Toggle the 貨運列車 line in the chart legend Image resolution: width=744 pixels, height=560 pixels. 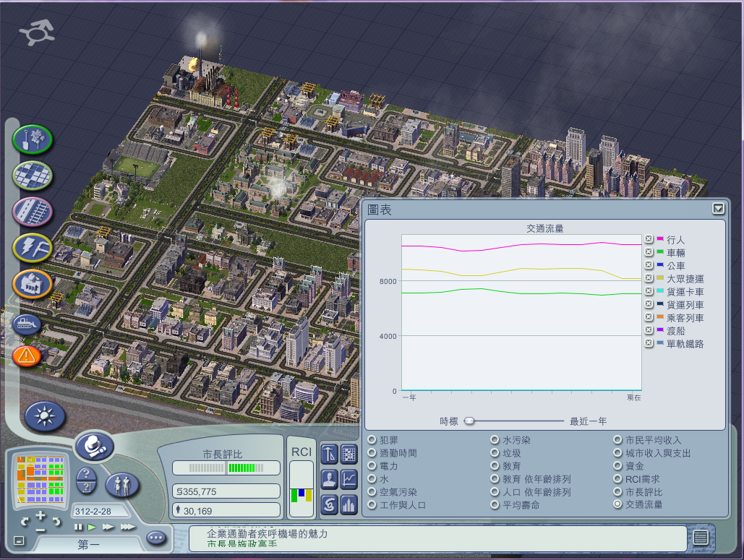[649, 304]
